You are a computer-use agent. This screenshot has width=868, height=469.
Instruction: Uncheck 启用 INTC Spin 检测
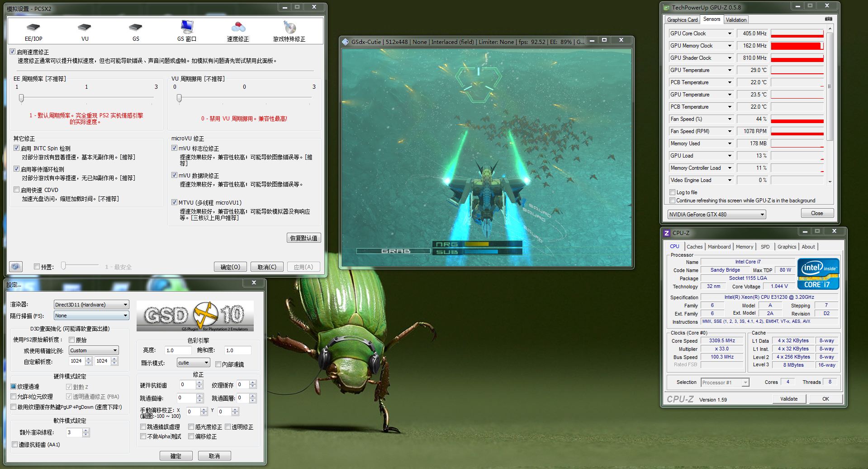point(16,148)
